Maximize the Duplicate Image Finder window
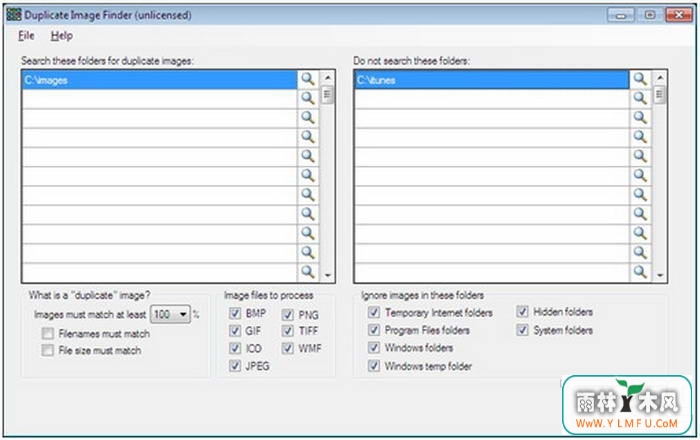 pyautogui.click(x=650, y=15)
